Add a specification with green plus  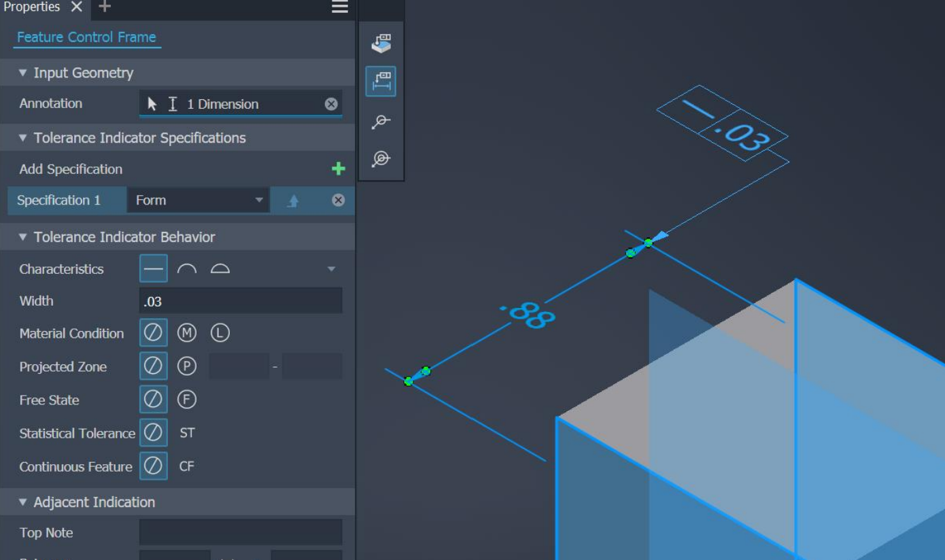(x=338, y=169)
